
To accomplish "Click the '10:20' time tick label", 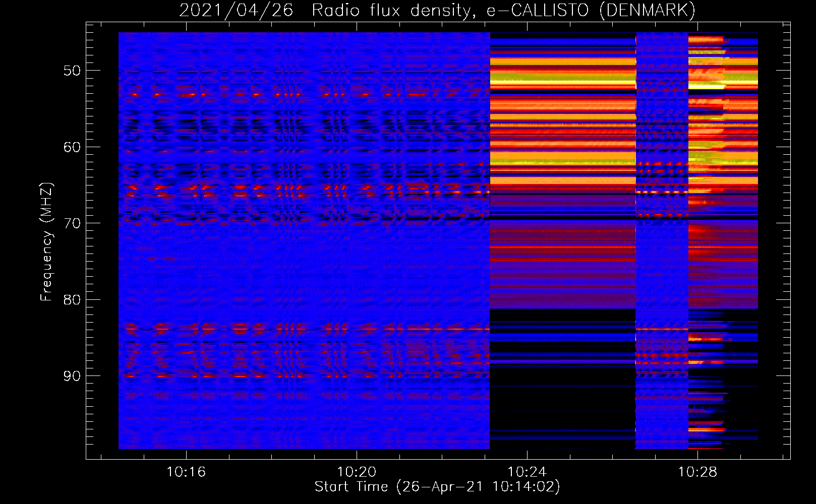I will click(x=357, y=472).
